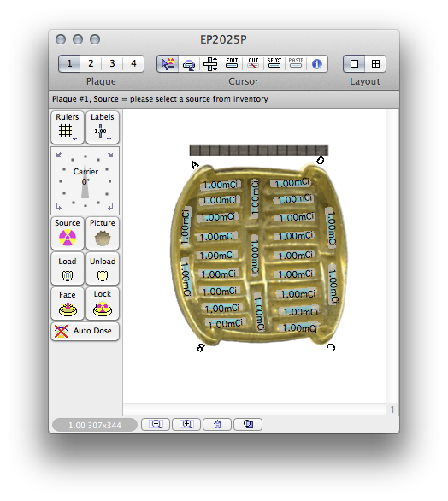The width and height of the screenshot is (448, 501).
Task: Activate the CUT cursor mode
Action: [253, 64]
